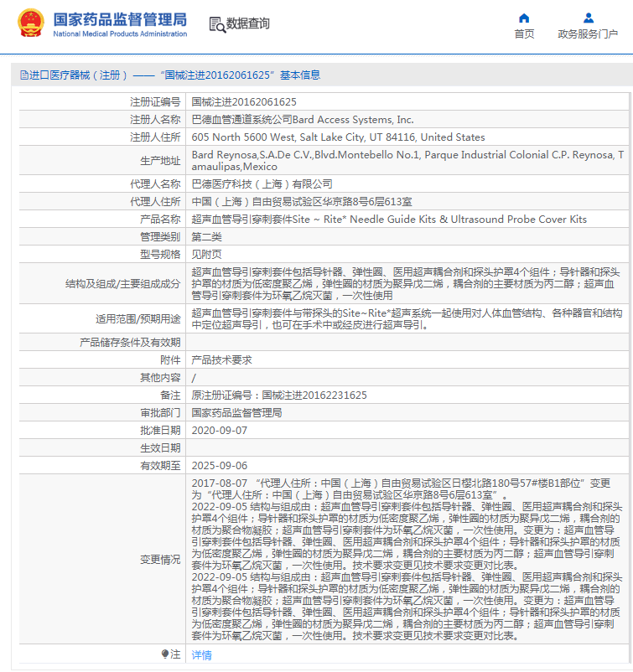Select approving department 国家药品监督管理局 value
The image size is (633, 672).
[x=236, y=413]
